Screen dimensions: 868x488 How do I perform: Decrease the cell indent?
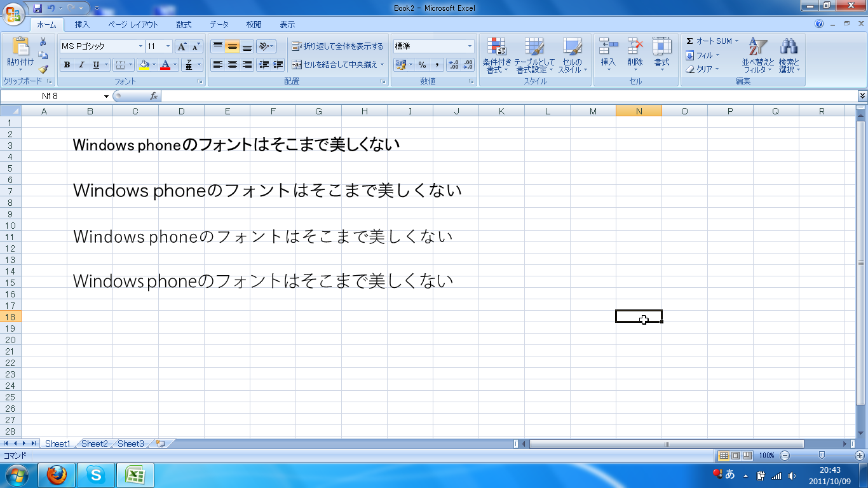[x=264, y=65]
